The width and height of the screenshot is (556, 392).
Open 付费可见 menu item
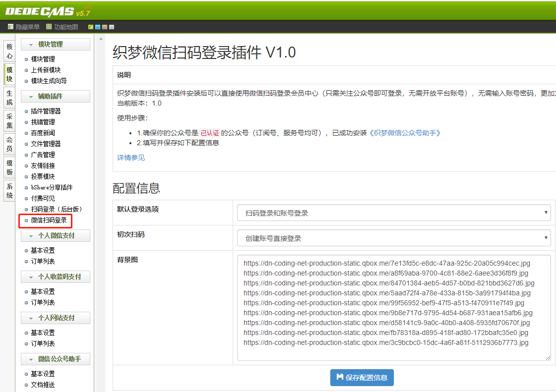(x=43, y=199)
